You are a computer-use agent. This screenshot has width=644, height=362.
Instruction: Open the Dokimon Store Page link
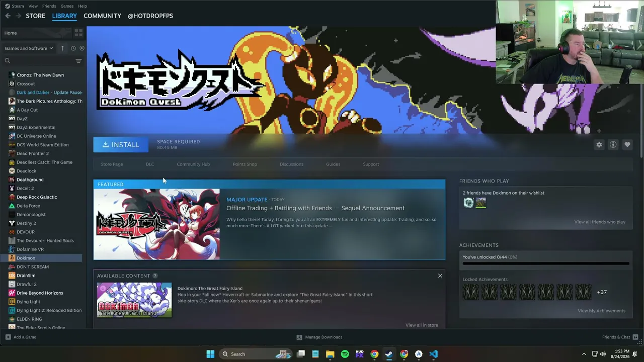click(112, 164)
